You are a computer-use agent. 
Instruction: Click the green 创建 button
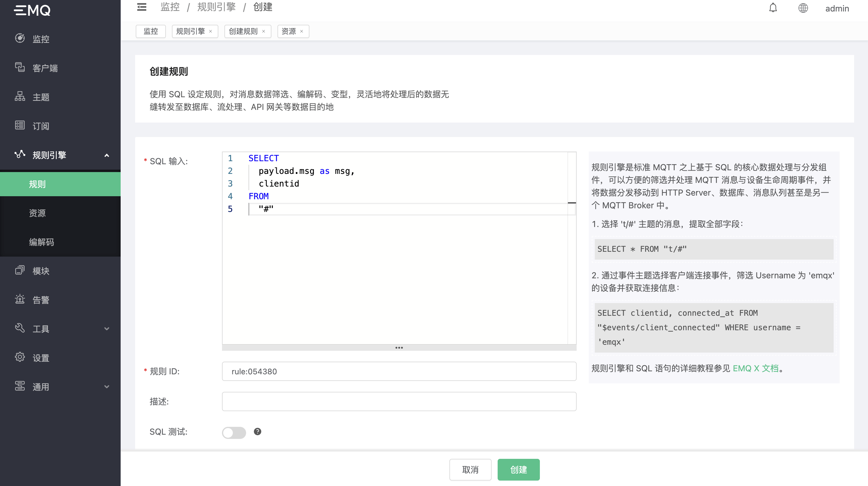point(518,469)
